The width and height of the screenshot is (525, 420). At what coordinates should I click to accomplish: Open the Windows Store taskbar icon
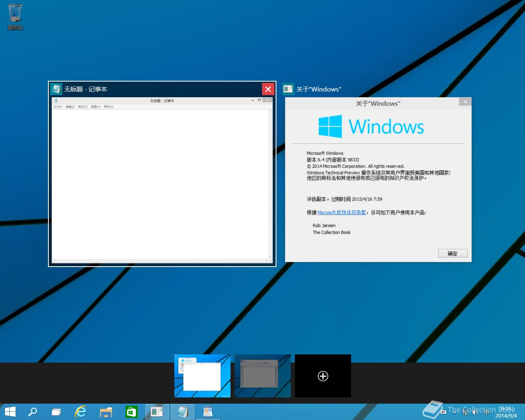(x=131, y=412)
